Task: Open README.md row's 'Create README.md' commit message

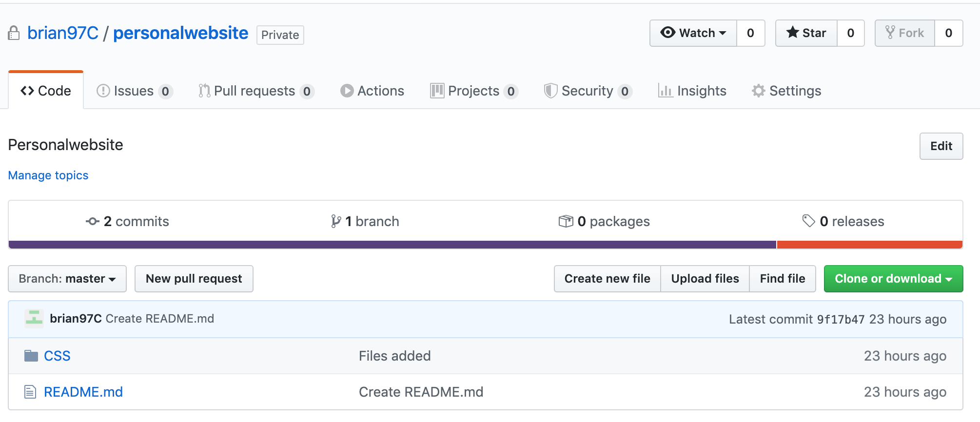Action: pos(421,392)
